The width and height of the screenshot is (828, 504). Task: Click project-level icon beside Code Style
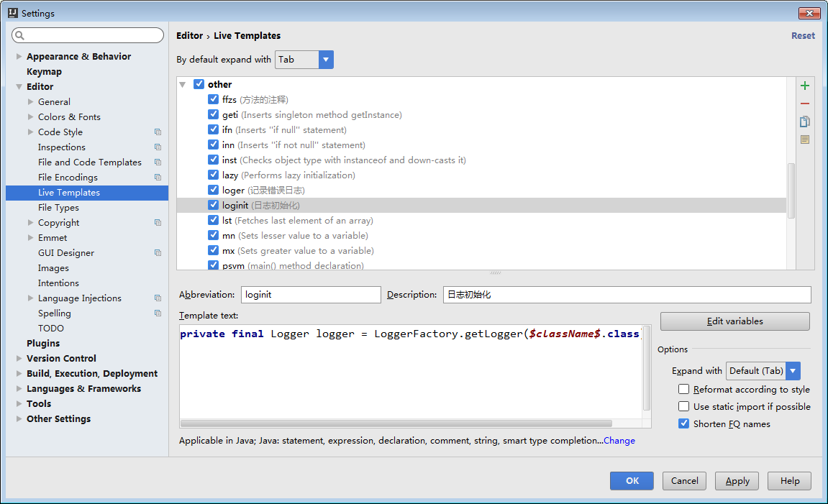[x=158, y=132]
